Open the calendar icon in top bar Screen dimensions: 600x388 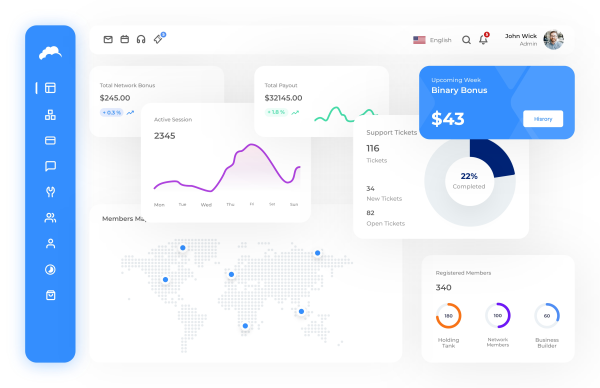coord(124,39)
